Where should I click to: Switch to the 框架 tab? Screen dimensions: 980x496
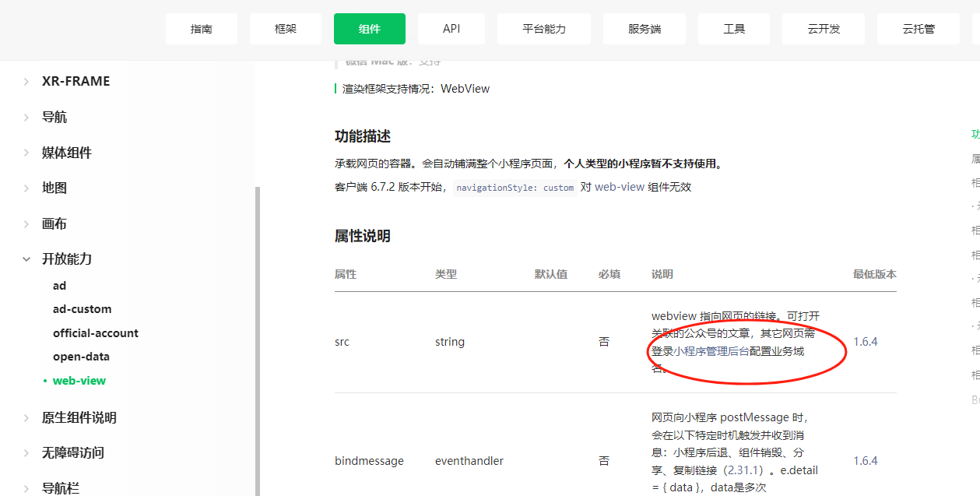[286, 29]
